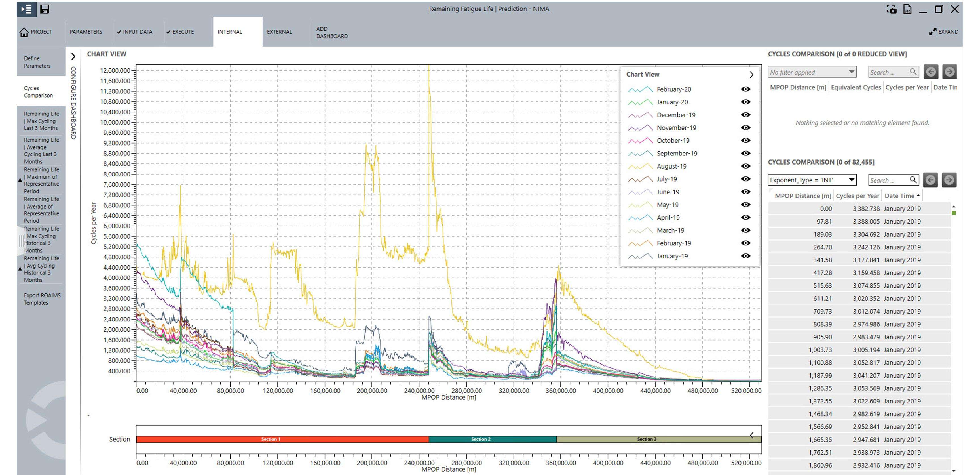Viewport: 980px width, 475px height.
Task: Open Remaining Life Average Cycling Last 3 Months
Action: (x=41, y=151)
